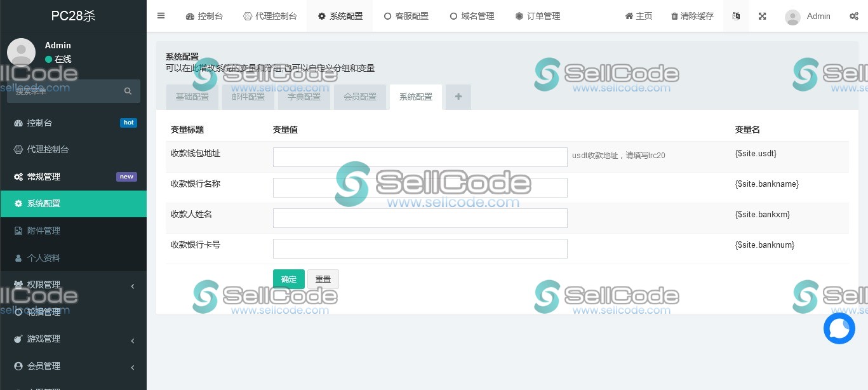This screenshot has width=868, height=390.
Task: Toggle fullscreen mode icon
Action: tap(763, 16)
